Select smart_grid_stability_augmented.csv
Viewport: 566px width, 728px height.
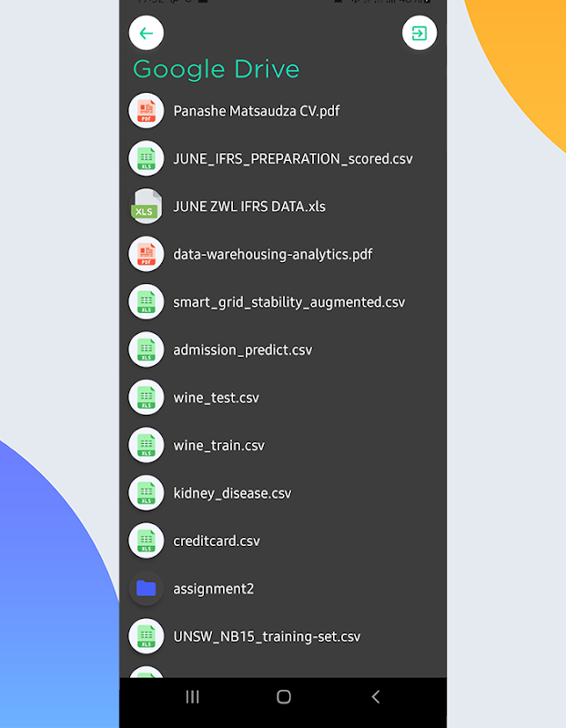pyautogui.click(x=288, y=302)
